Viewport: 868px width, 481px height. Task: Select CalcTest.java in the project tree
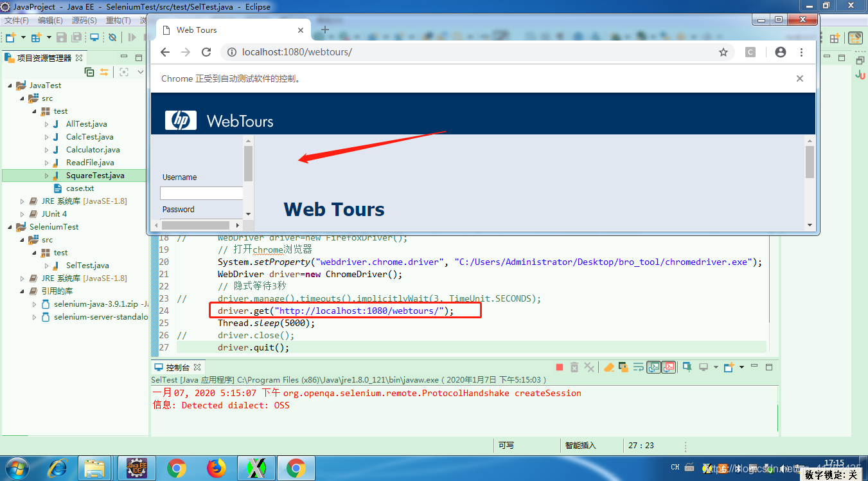(x=90, y=137)
